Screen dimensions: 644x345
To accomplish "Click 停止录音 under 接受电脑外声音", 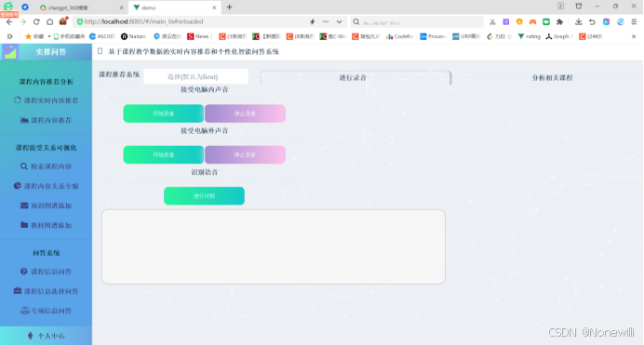I will 245,154.
